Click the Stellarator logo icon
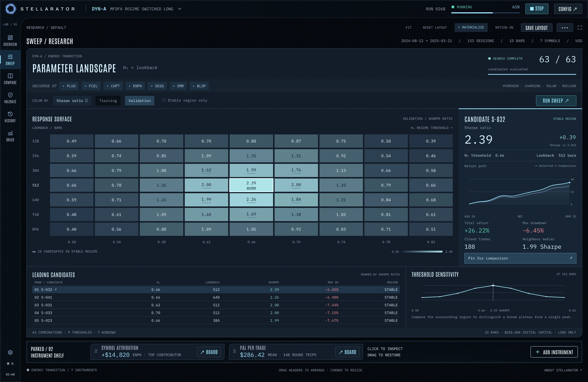Screen dimensions: 588x382 [11, 9]
